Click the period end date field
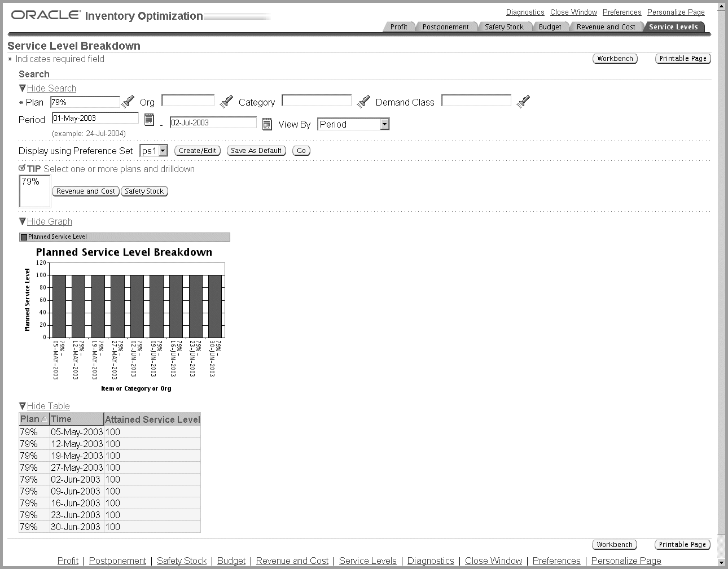The height and width of the screenshot is (569, 728). tap(213, 122)
